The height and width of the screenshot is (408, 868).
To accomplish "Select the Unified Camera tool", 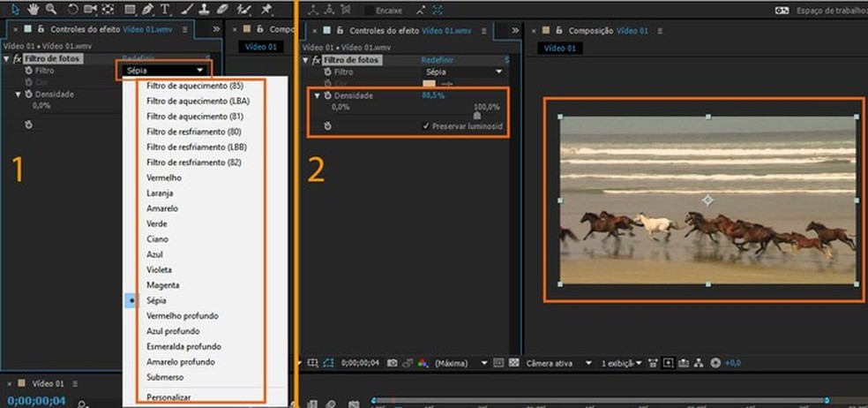I will pyautogui.click(x=90, y=8).
